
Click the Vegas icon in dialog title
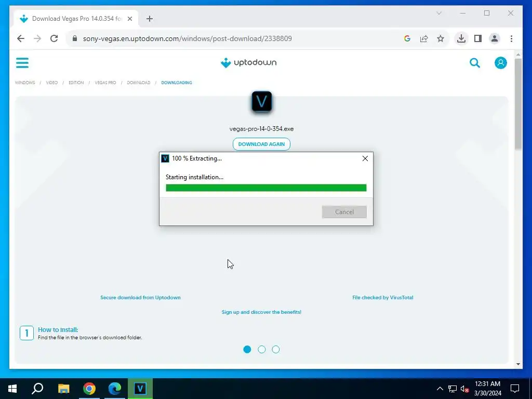click(165, 158)
